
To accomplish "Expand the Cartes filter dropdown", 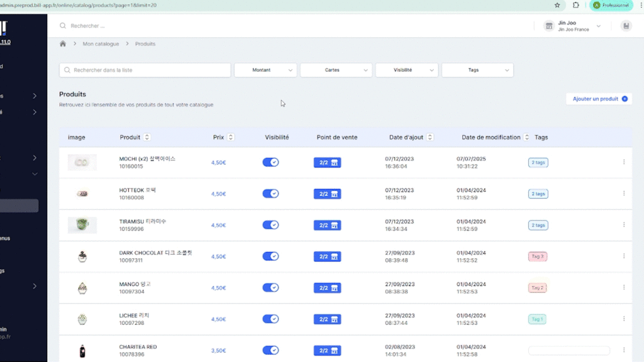I will [336, 70].
